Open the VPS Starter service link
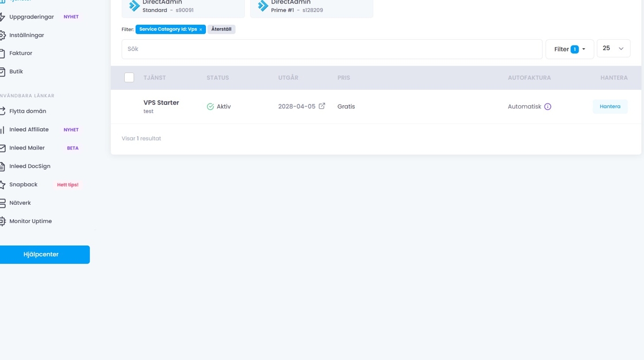 point(161,102)
